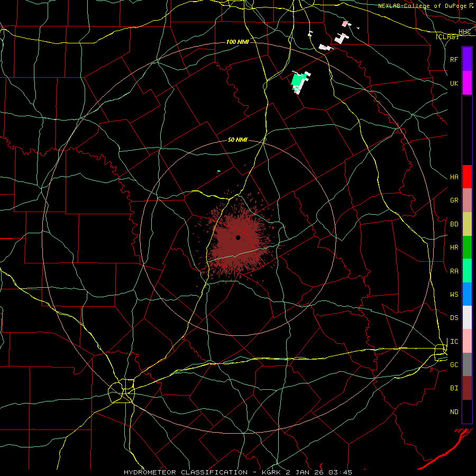
Task: Click the HA legend label
Action: (x=454, y=177)
